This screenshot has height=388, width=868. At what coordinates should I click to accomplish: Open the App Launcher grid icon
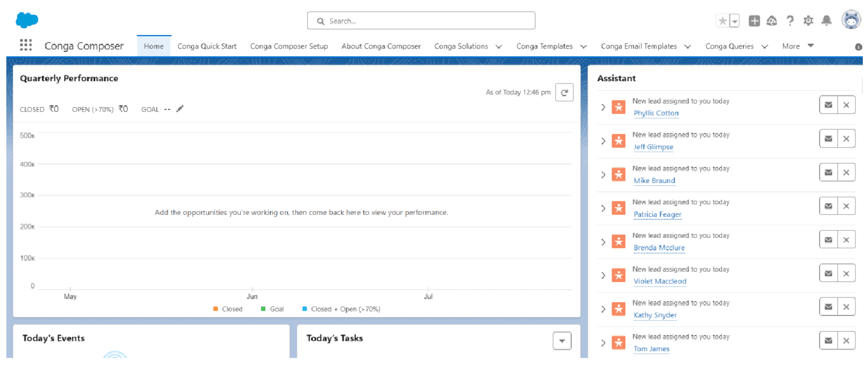[25, 45]
